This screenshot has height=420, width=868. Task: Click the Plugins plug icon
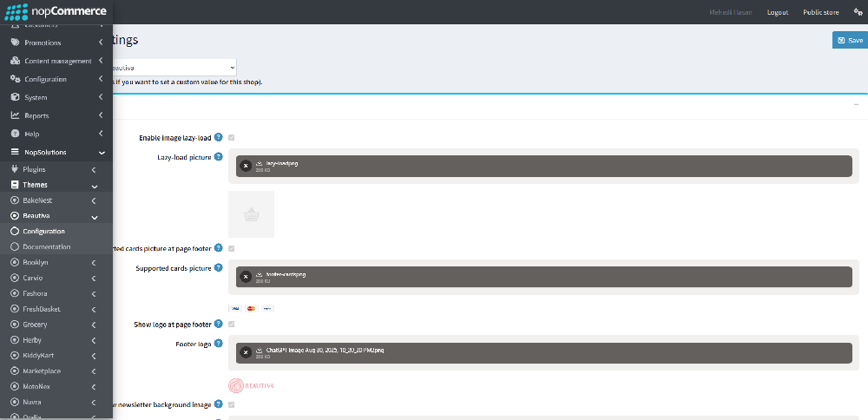point(15,169)
